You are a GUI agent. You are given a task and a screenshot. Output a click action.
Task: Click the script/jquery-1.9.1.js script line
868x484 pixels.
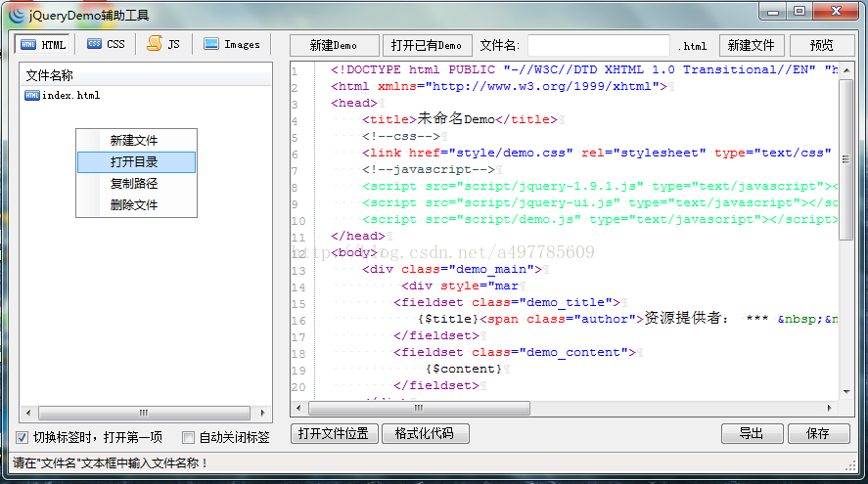click(x=600, y=186)
